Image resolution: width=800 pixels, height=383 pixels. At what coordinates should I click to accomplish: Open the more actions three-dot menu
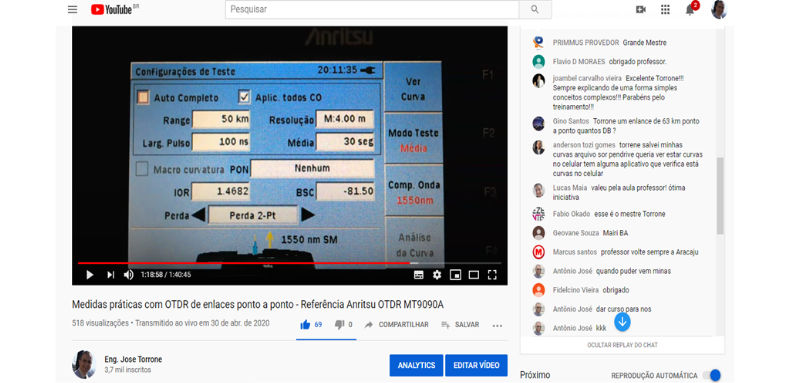coord(497,325)
